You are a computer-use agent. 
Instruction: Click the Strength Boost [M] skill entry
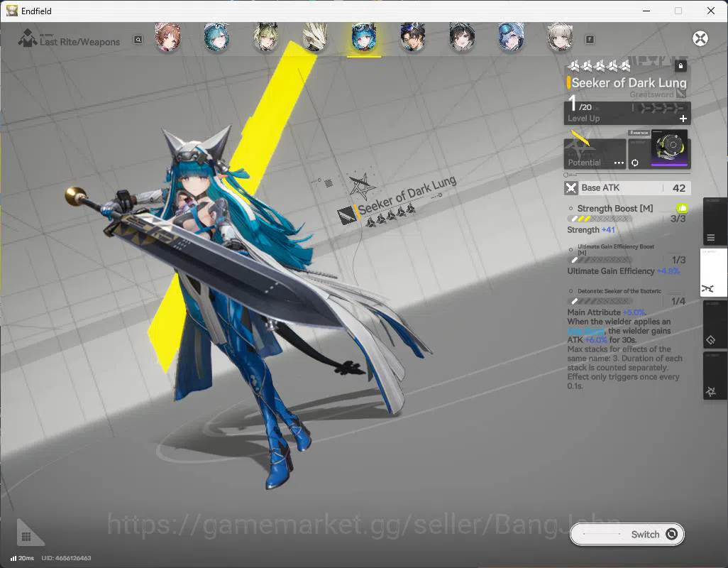click(614, 209)
